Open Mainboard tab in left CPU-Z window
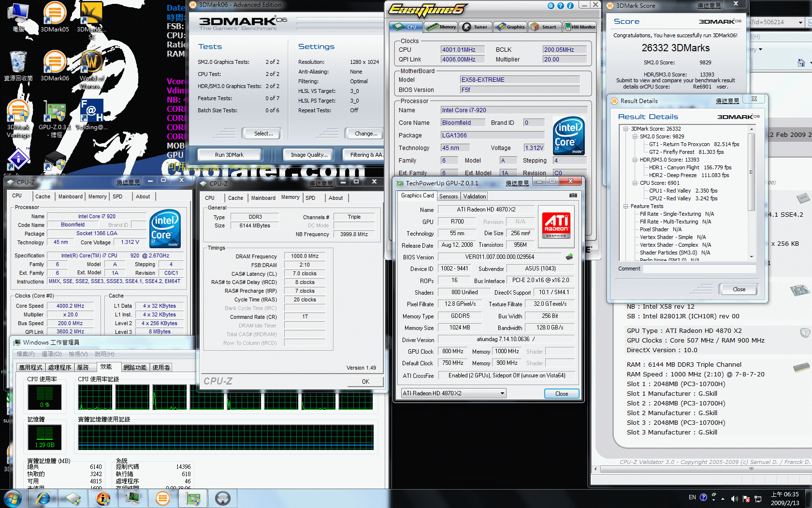 [71, 196]
